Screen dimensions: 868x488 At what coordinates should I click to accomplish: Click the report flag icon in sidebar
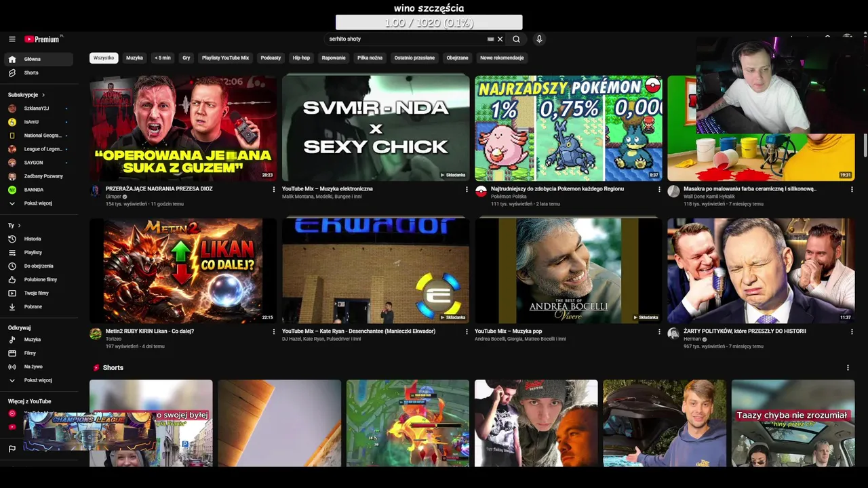coord(12,449)
